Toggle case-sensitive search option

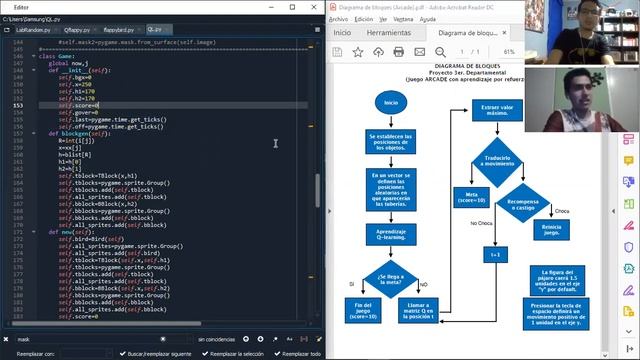(x=289, y=339)
